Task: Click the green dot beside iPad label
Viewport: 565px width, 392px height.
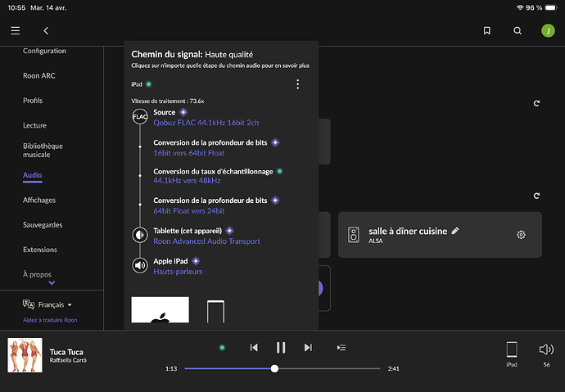Action: tap(149, 84)
